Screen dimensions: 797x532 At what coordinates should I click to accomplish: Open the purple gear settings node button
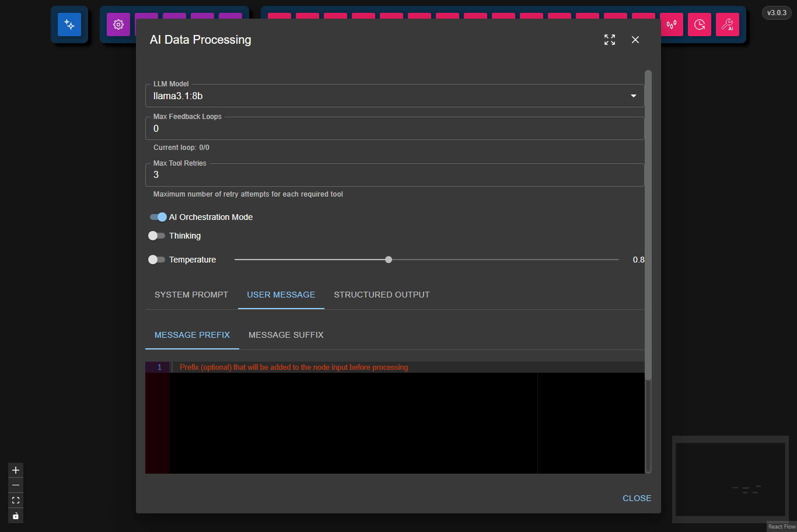click(118, 24)
